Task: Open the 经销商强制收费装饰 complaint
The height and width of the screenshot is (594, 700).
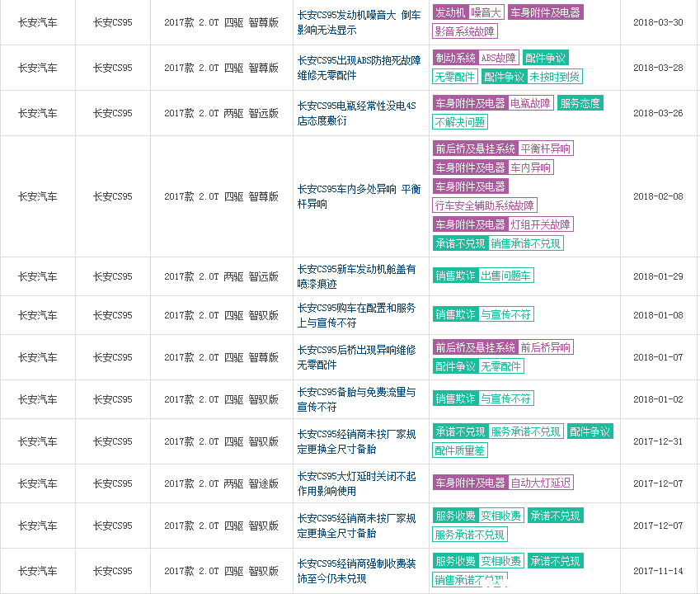Action: pyautogui.click(x=356, y=571)
